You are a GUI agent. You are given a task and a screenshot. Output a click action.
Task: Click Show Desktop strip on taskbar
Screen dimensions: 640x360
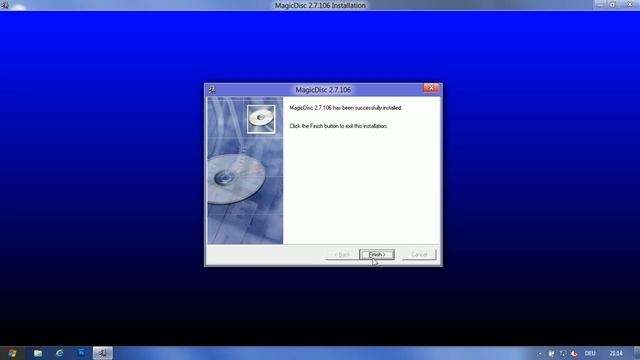coord(637,353)
